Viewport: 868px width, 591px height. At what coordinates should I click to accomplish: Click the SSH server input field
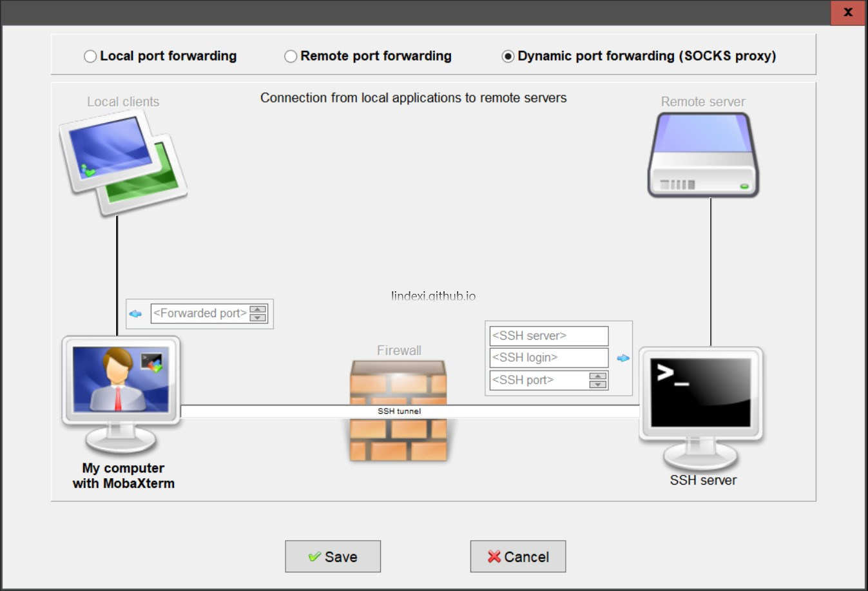tap(549, 336)
